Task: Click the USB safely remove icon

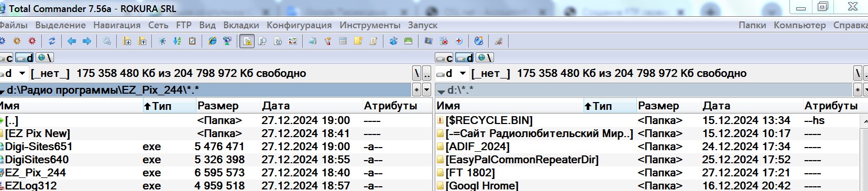Action: click(499, 41)
